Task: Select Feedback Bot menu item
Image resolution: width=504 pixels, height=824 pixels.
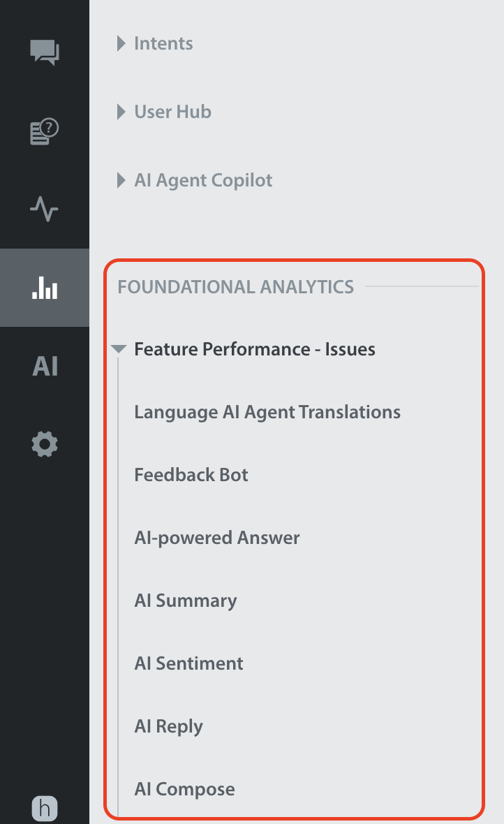Action: point(191,475)
